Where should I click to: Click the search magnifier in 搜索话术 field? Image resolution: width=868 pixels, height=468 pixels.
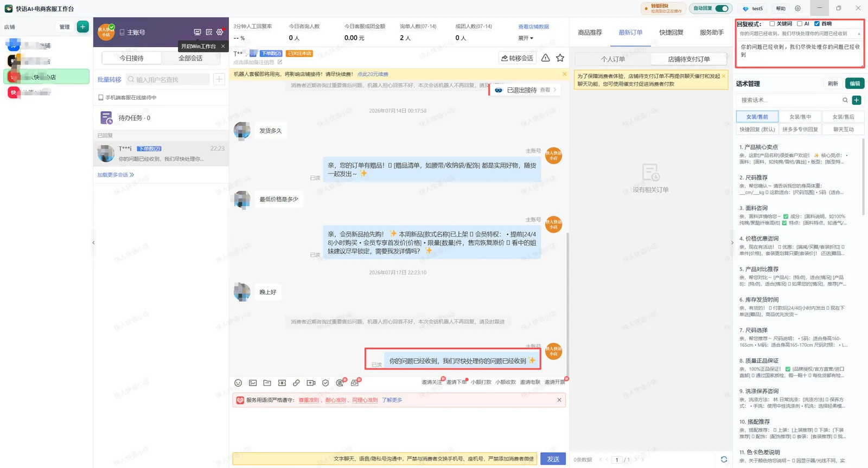(x=845, y=100)
